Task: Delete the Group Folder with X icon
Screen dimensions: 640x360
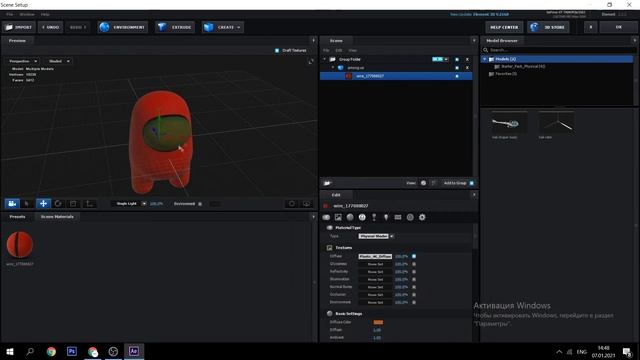Action: pyautogui.click(x=467, y=59)
